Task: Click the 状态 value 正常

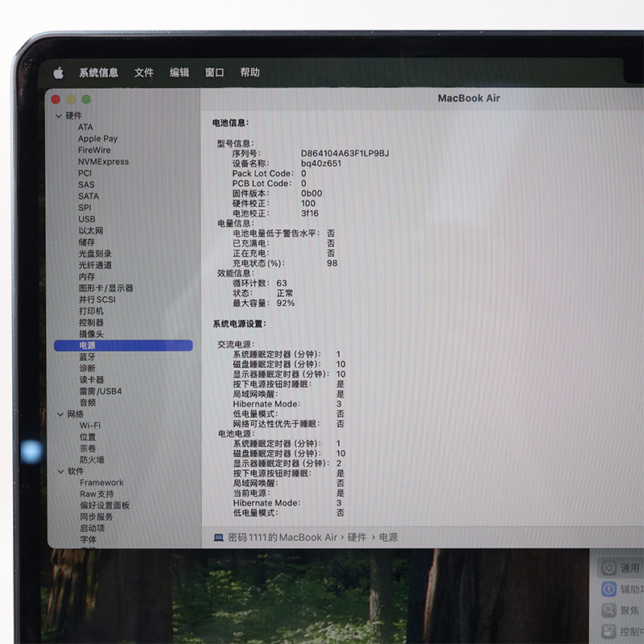Action: (285, 293)
